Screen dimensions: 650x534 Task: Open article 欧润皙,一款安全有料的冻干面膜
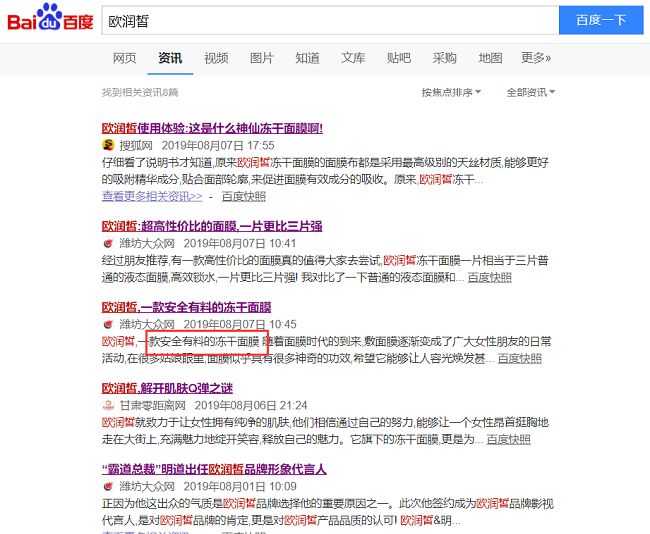click(186, 307)
